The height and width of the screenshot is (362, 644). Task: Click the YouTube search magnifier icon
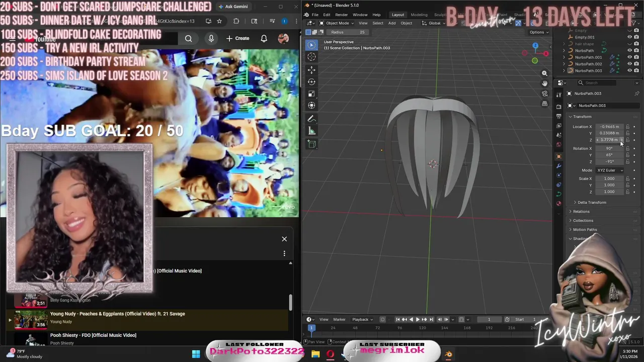click(188, 38)
